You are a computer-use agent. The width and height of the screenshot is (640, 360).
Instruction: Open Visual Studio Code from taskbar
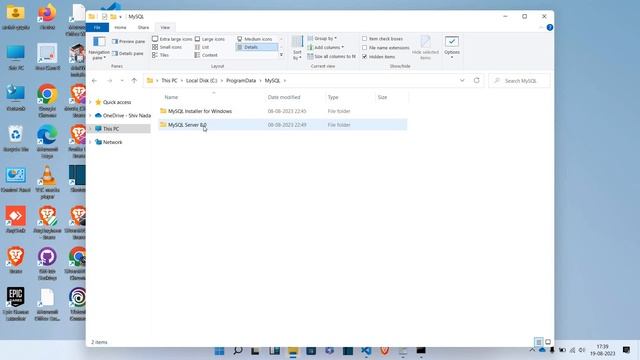(366, 351)
